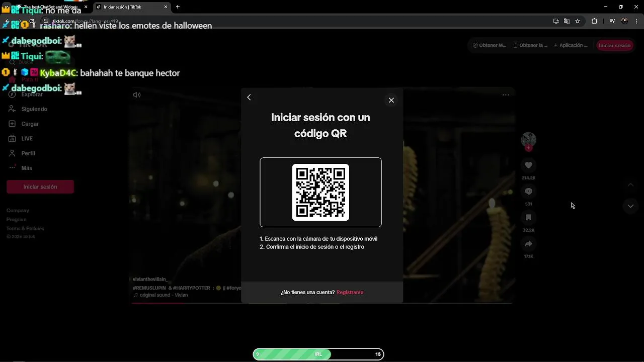Image resolution: width=644 pixels, height=362 pixels.
Task: Close the QR code login dialog
Action: 391,100
